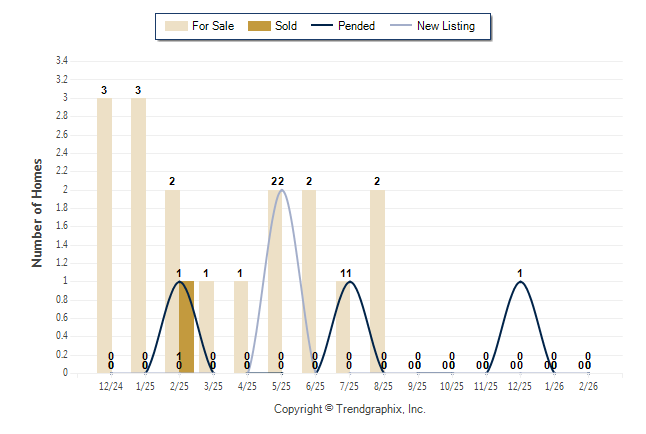646x434 pixels.
Task: Toggle the Pended series legend label
Action: (x=357, y=26)
